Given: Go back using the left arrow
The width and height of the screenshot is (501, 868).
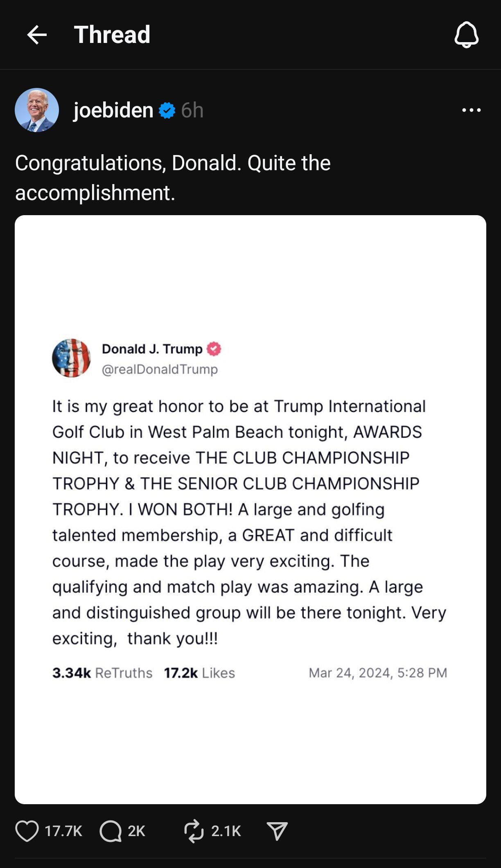Looking at the screenshot, I should click(37, 35).
